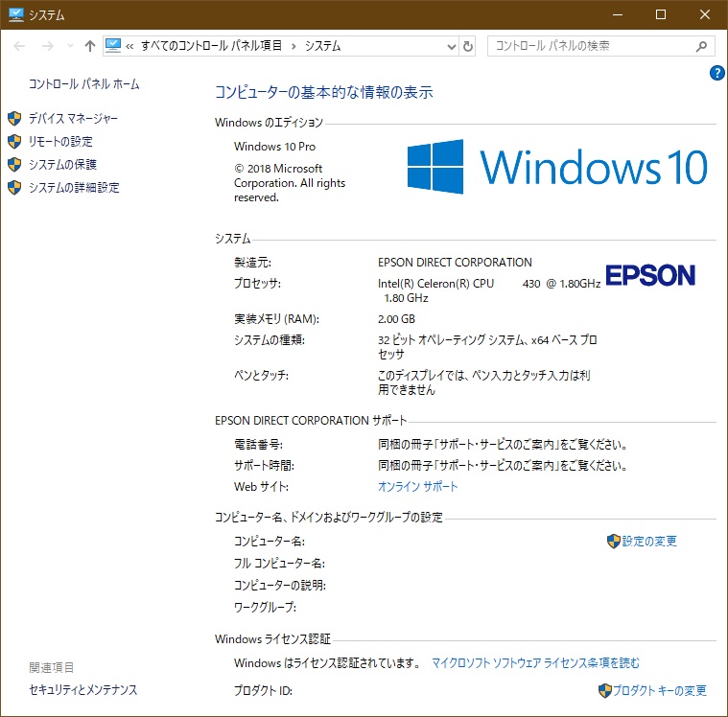This screenshot has width=728, height=717.
Task: Click the 電話番号 support value text
Action: (503, 445)
